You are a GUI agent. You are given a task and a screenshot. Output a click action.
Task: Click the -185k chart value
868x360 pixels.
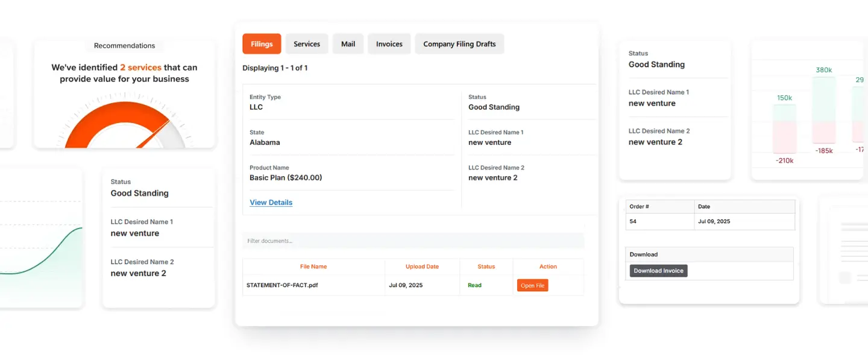point(823,151)
